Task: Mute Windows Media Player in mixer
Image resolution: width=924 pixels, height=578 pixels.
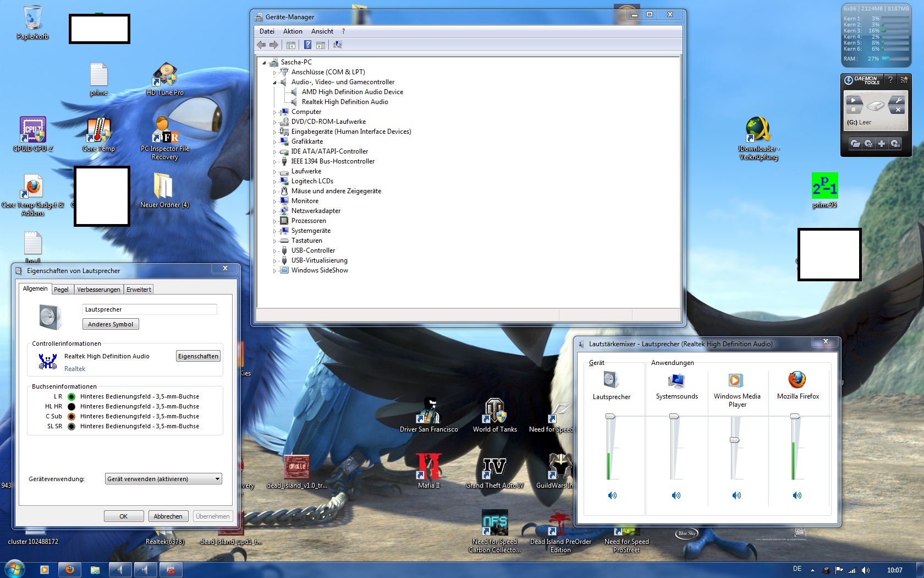Action: (736, 495)
